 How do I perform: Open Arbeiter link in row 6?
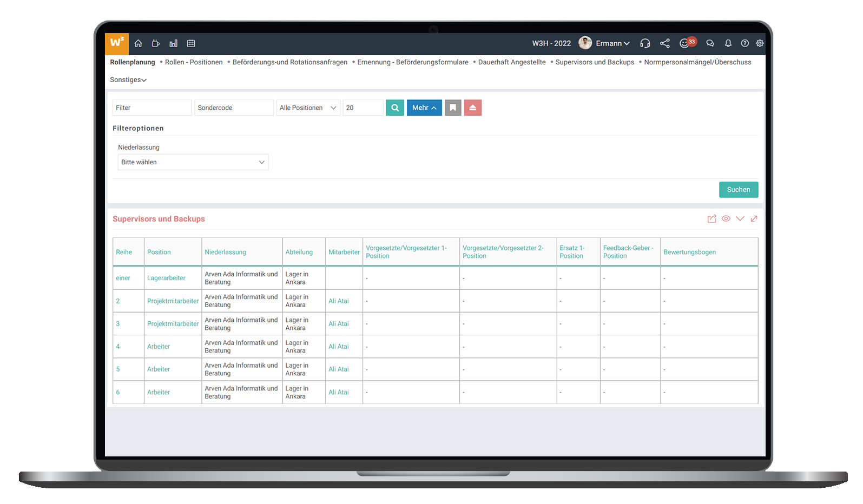pyautogui.click(x=159, y=393)
